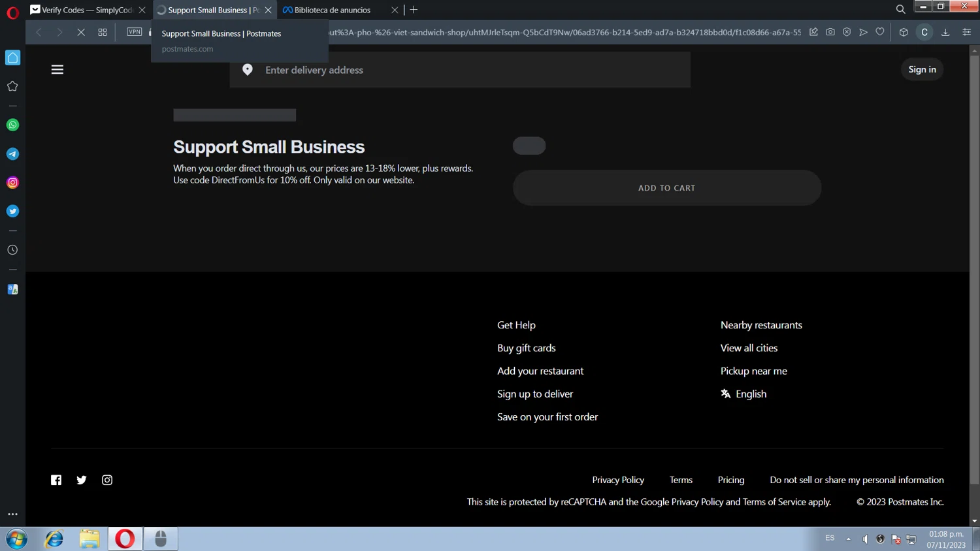Go forward to the next page

(59, 32)
